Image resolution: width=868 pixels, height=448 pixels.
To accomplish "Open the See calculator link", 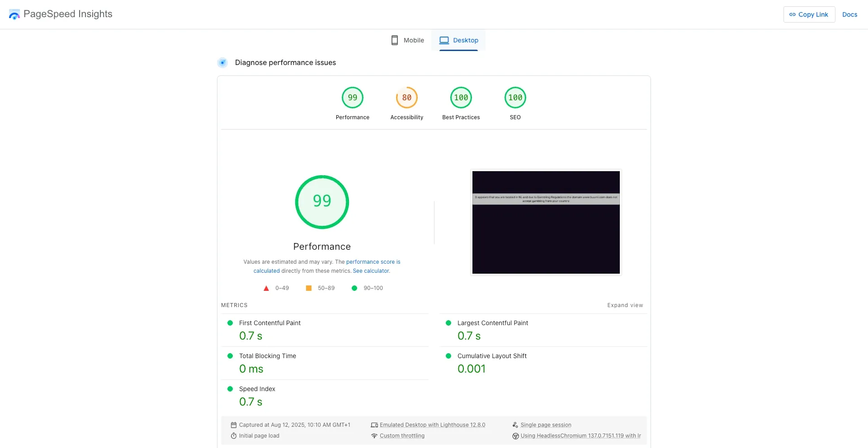I will 371,271.
